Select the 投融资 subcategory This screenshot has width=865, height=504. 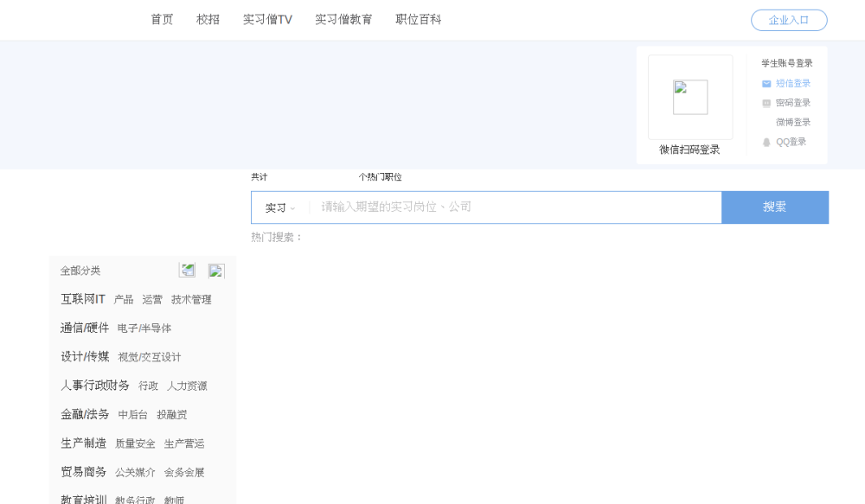(x=172, y=414)
